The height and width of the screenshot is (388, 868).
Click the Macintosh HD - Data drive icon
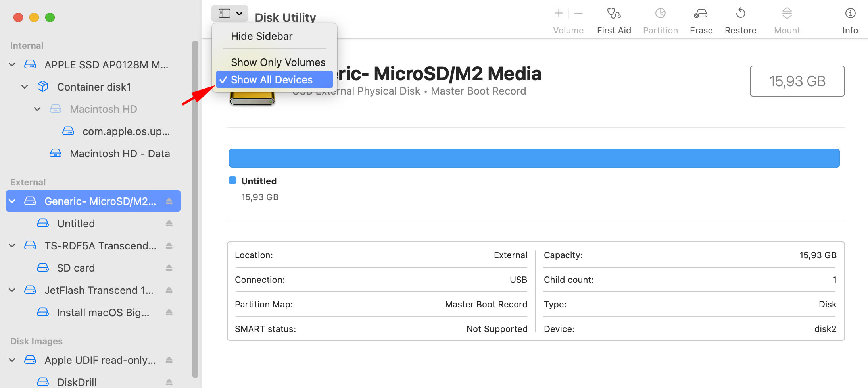coord(56,153)
